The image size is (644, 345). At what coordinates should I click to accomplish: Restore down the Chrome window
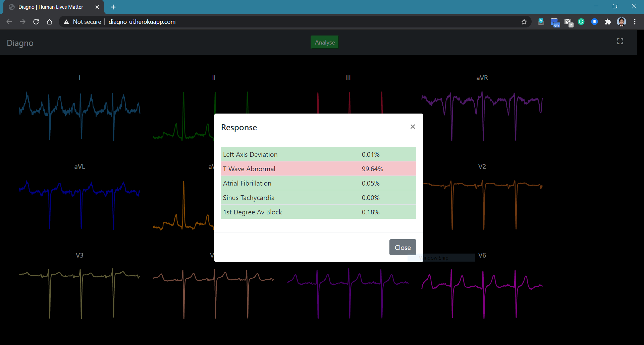click(615, 6)
